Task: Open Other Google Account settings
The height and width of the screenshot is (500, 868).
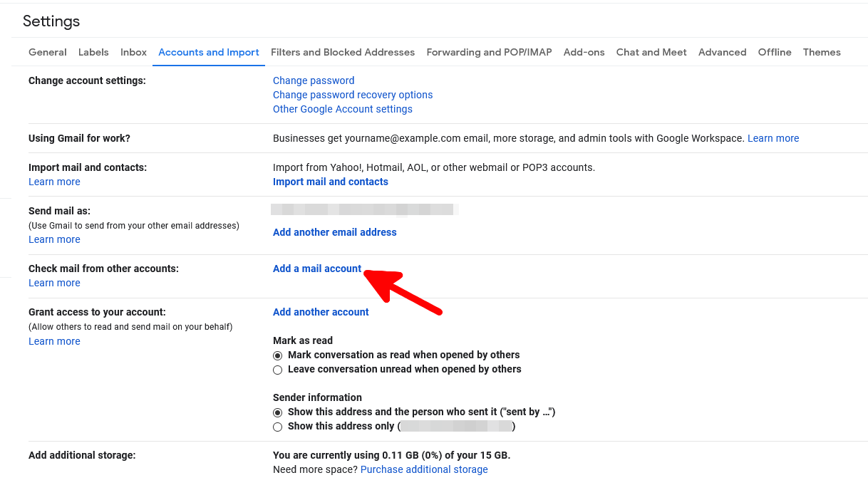Action: 342,109
